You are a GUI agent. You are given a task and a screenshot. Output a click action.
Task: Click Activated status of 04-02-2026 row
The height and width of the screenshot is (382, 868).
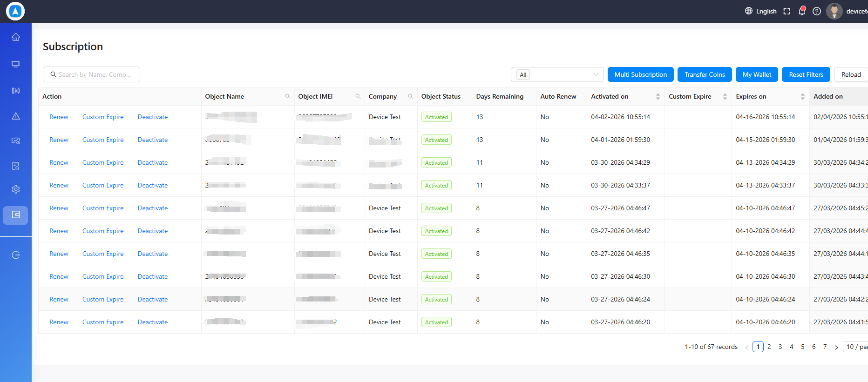click(x=436, y=117)
